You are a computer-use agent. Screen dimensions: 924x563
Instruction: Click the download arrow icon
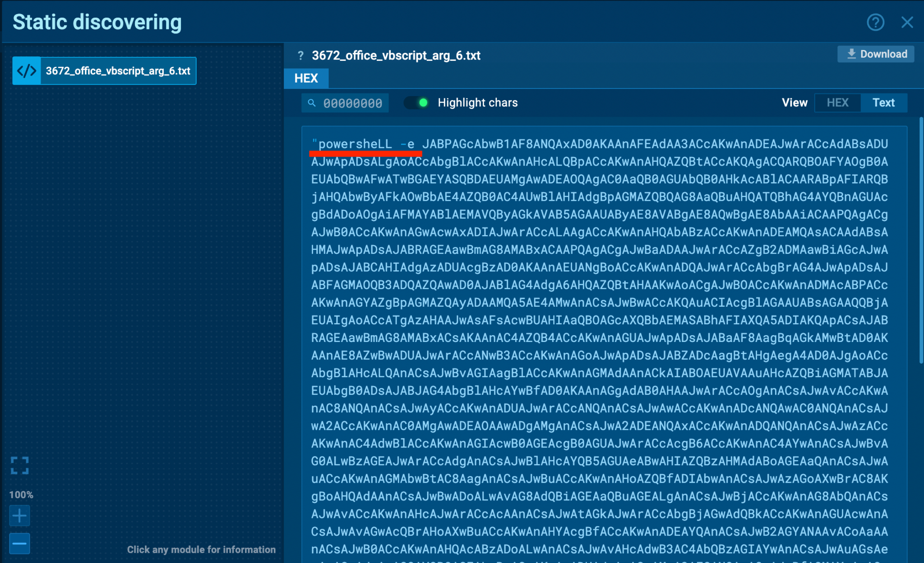click(851, 54)
